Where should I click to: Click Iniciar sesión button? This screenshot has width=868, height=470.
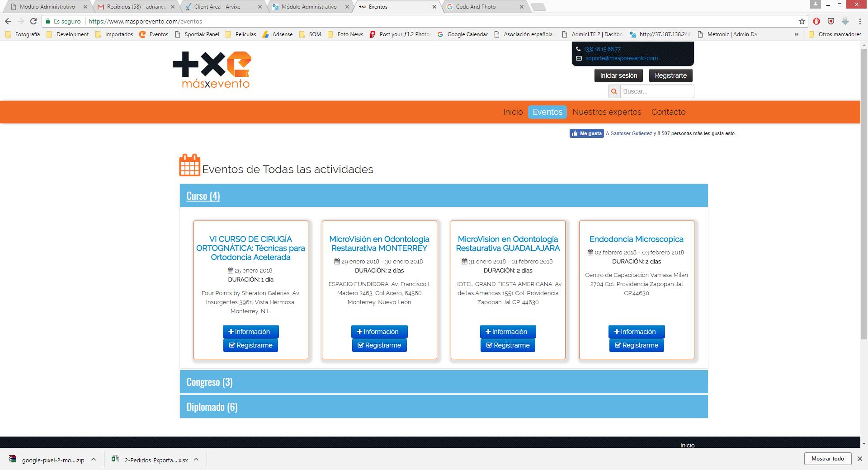pos(618,75)
